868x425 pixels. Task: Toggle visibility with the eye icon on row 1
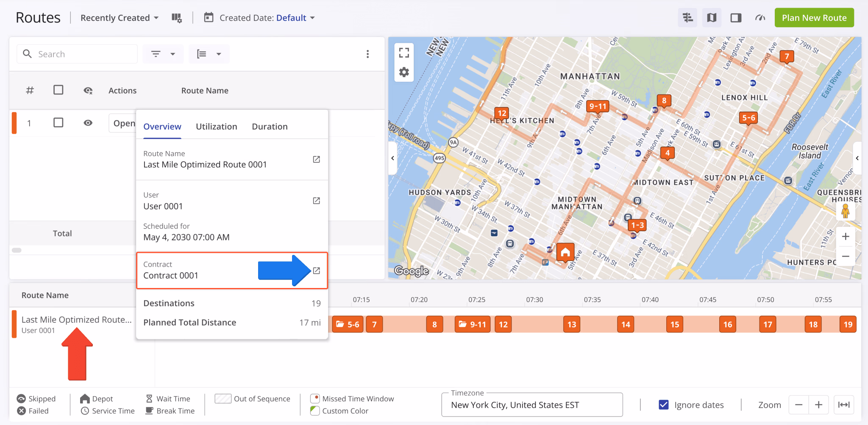pyautogui.click(x=88, y=123)
